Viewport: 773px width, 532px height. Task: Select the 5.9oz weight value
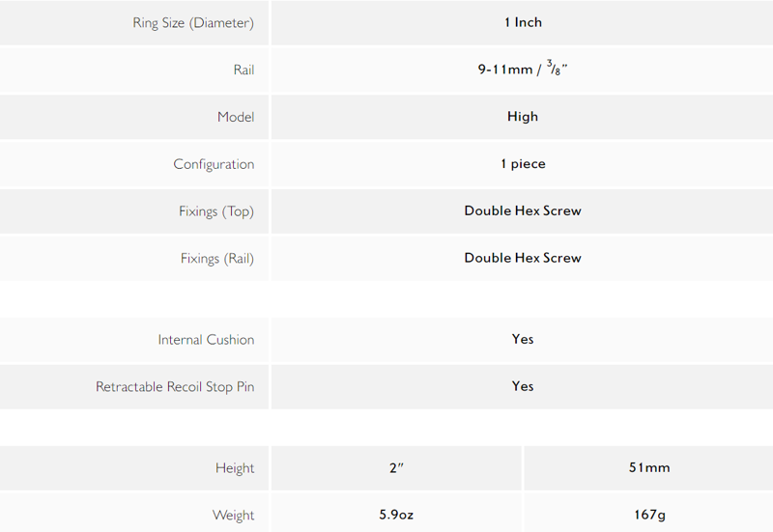[x=396, y=516]
